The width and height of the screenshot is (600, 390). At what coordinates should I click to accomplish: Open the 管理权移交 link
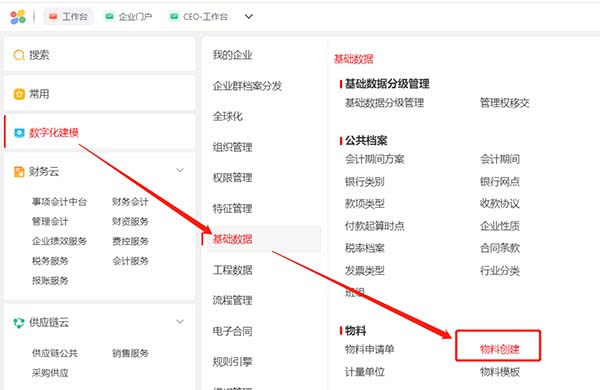[x=505, y=103]
